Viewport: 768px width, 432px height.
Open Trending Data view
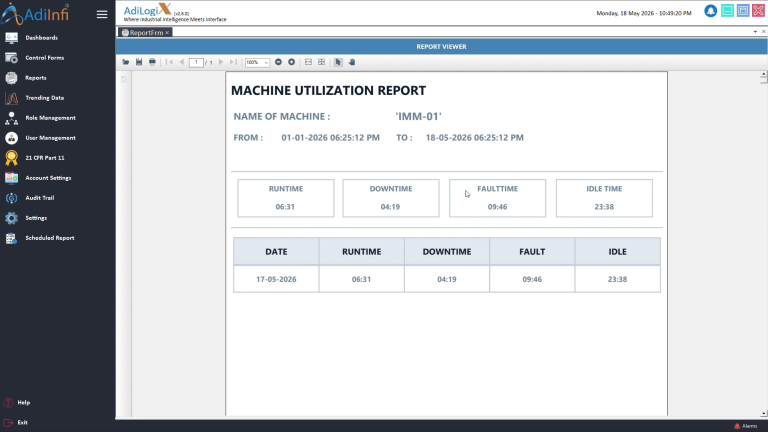coord(44,98)
